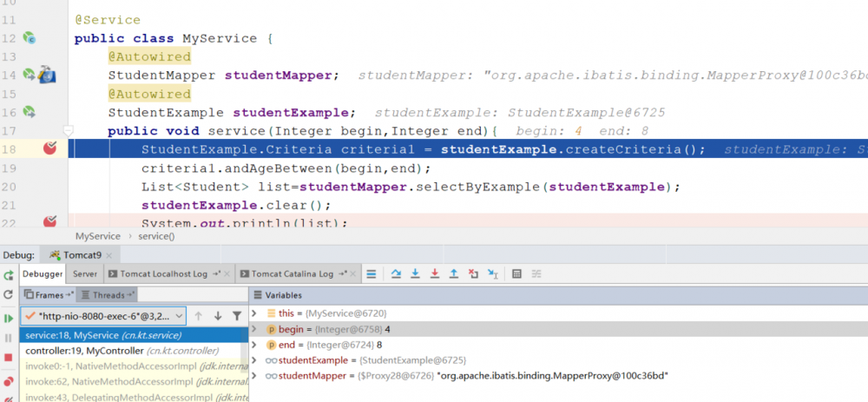Click the frames filter funnel icon

237,316
